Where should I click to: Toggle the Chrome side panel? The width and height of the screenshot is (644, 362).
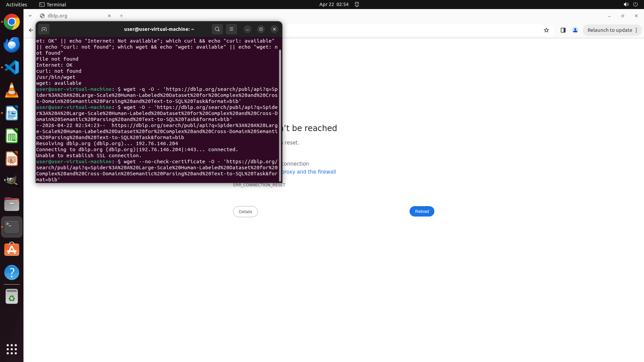coord(563,30)
